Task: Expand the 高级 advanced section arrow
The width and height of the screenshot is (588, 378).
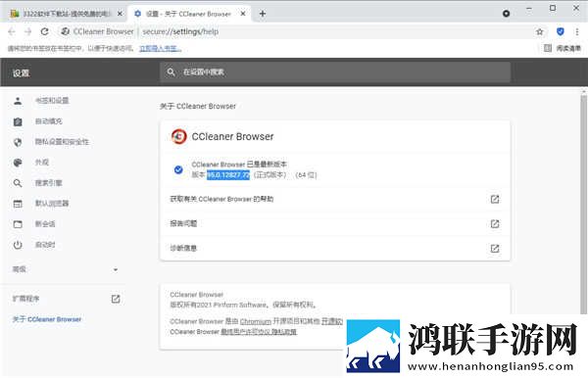Action: [116, 269]
